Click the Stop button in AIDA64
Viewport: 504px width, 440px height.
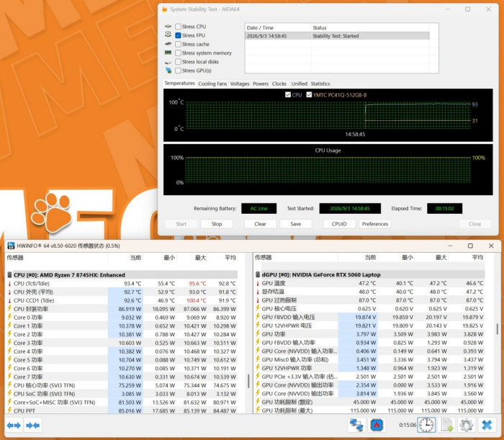pos(217,224)
